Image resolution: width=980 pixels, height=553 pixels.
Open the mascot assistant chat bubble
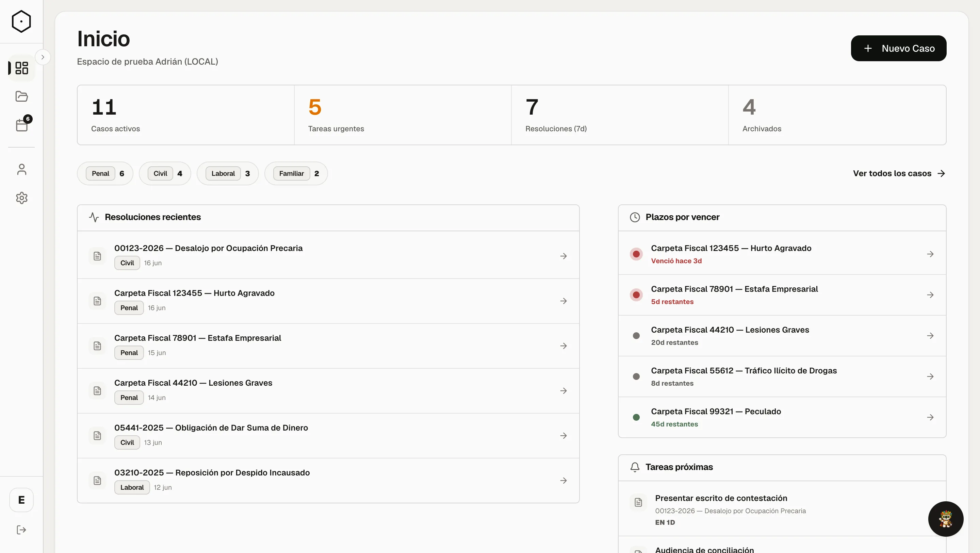pyautogui.click(x=945, y=519)
